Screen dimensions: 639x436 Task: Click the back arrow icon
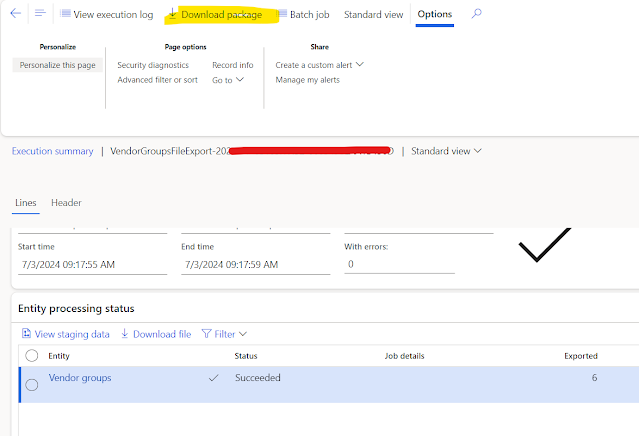coord(15,13)
